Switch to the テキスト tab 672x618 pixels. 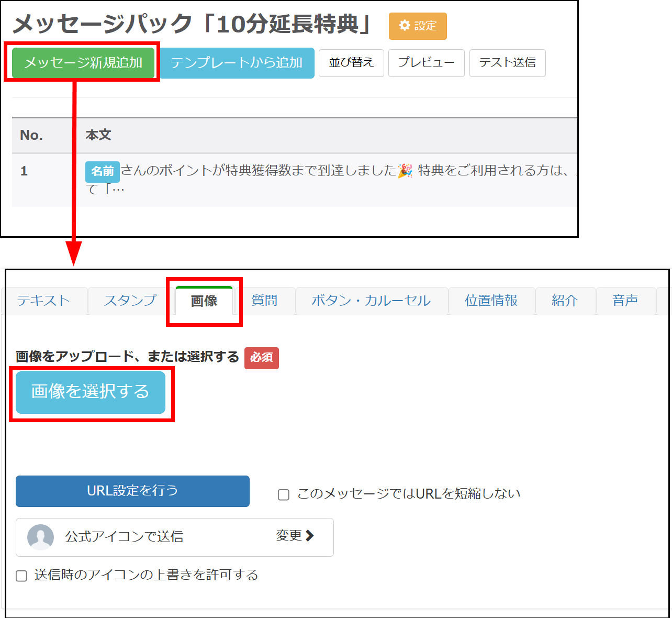(43, 301)
